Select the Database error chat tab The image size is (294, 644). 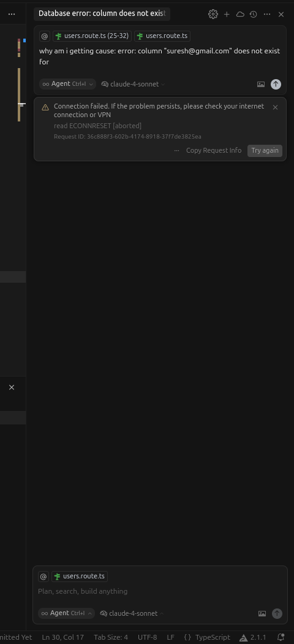[102, 13]
